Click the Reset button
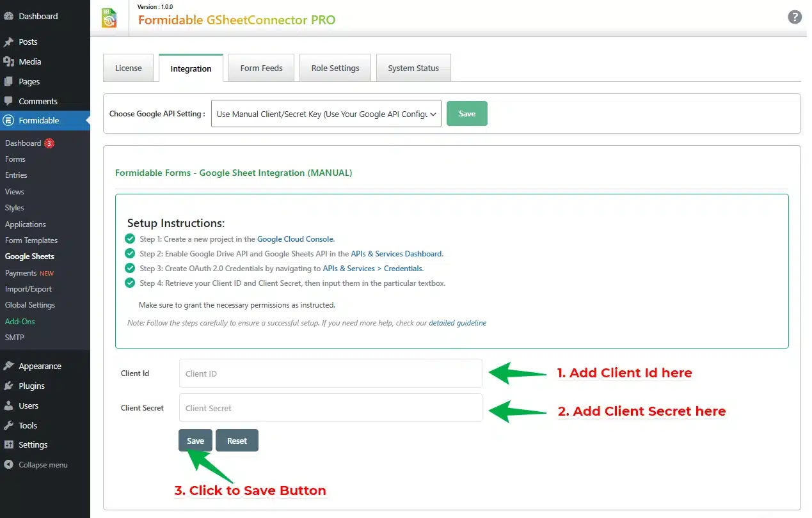 237,441
